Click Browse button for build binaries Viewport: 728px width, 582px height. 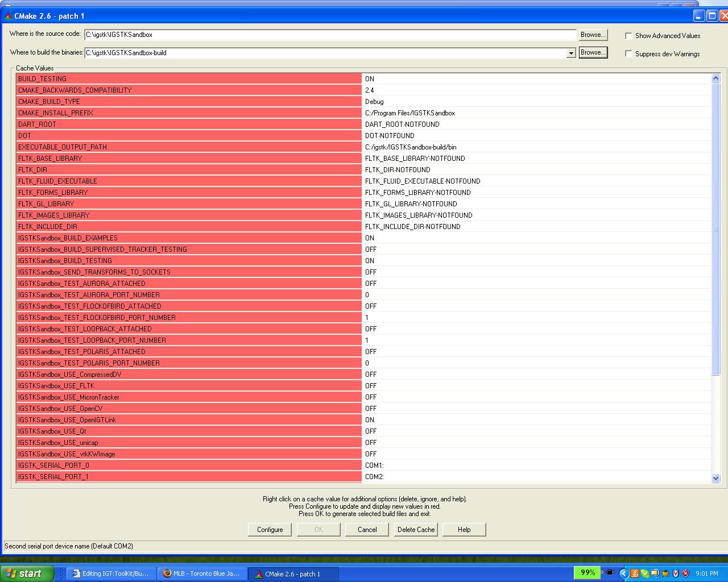coord(593,52)
